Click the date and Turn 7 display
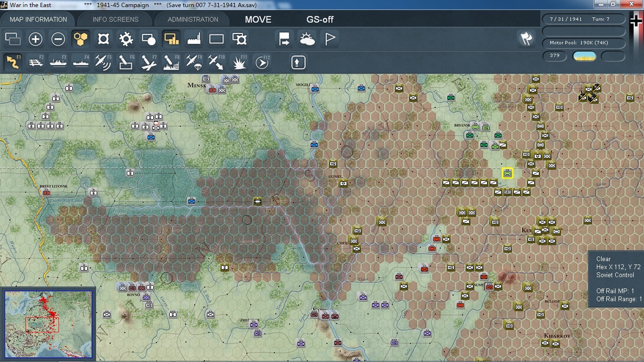The image size is (644, 362). pyautogui.click(x=584, y=19)
